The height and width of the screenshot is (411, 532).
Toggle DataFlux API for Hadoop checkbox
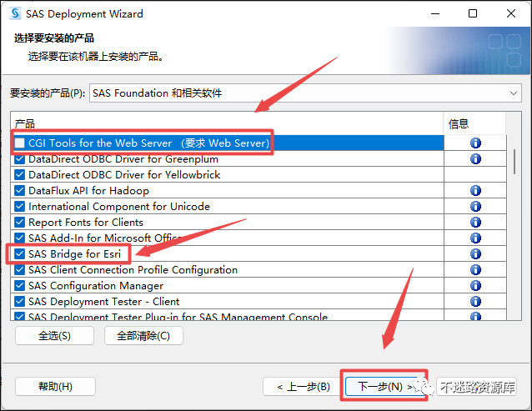tap(20, 191)
